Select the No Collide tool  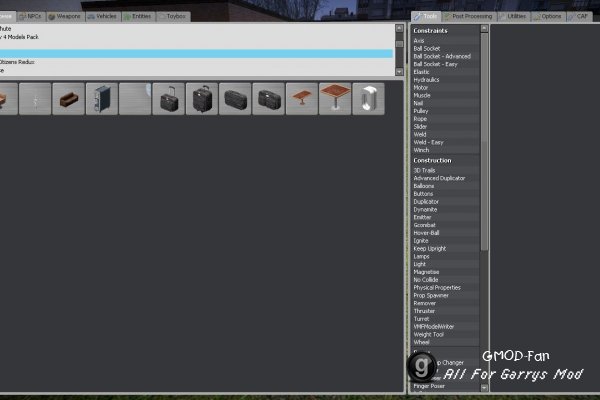pos(445,280)
